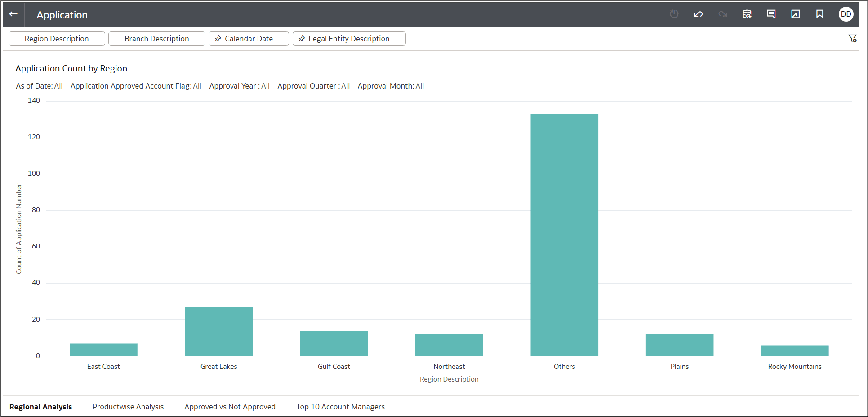Click the Others axis label
Image resolution: width=868 pixels, height=417 pixels.
(565, 367)
